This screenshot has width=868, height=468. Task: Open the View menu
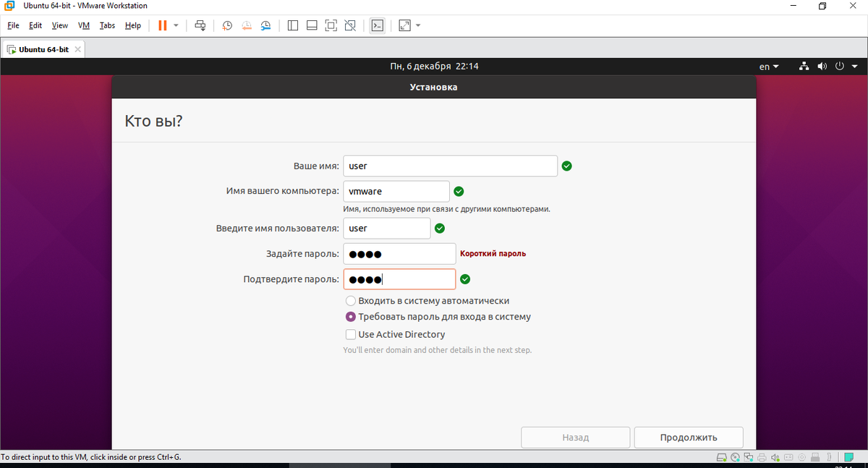[x=59, y=25]
